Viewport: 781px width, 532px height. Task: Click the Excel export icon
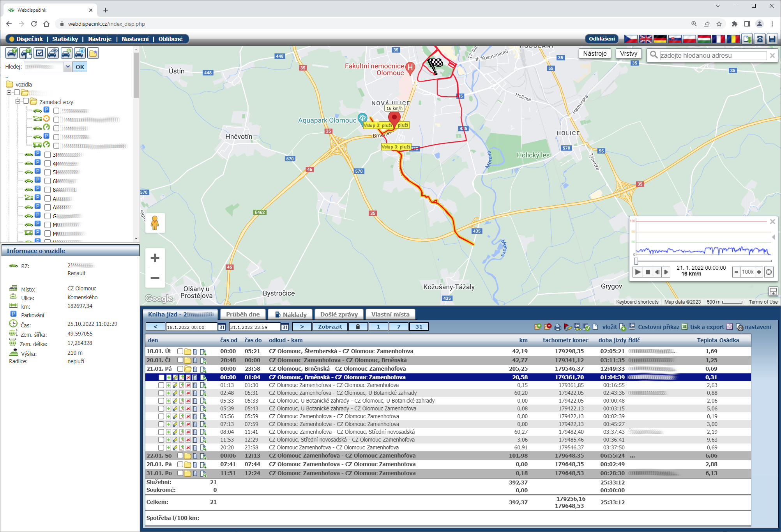coord(684,327)
